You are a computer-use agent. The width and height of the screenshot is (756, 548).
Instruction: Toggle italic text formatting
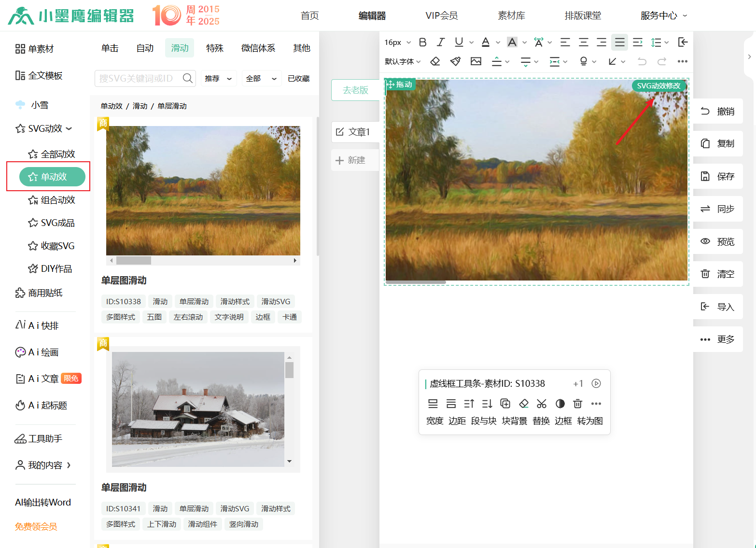tap(440, 42)
